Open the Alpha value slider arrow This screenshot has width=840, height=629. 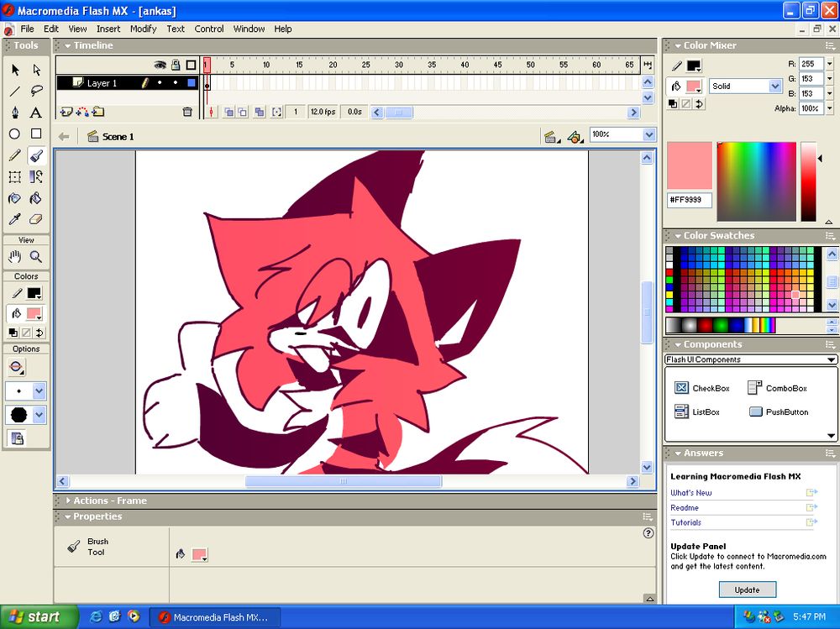830,108
